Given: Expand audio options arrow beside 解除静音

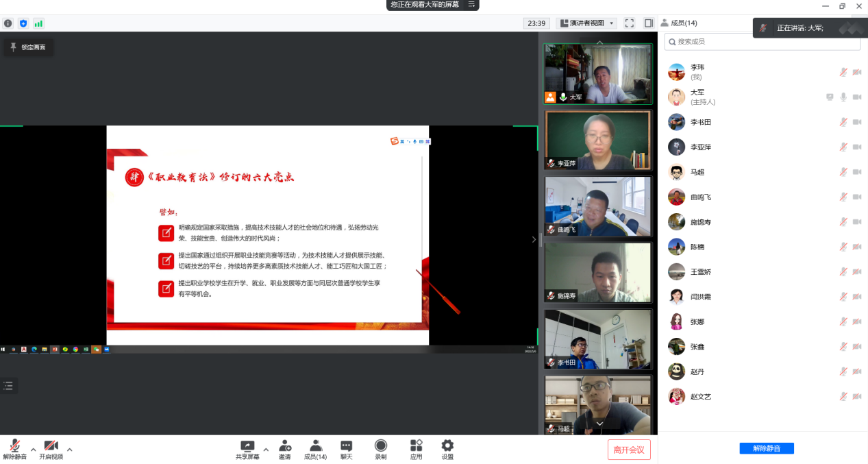Looking at the screenshot, I should 33,450.
